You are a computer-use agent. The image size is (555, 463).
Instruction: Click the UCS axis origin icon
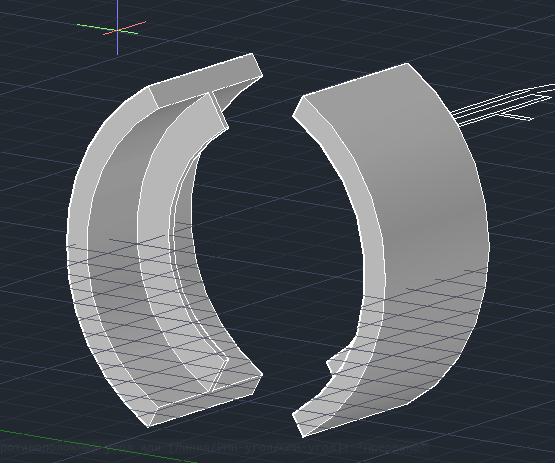click(117, 31)
